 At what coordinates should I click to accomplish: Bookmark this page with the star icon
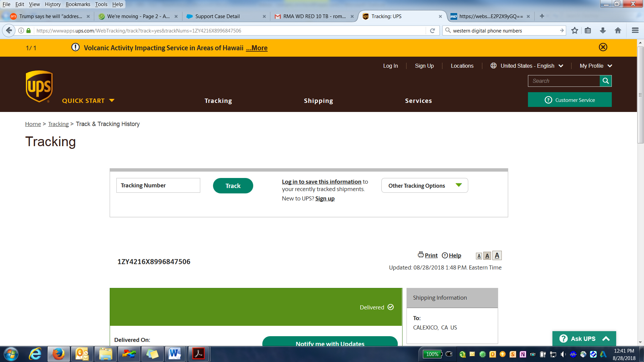click(x=575, y=31)
